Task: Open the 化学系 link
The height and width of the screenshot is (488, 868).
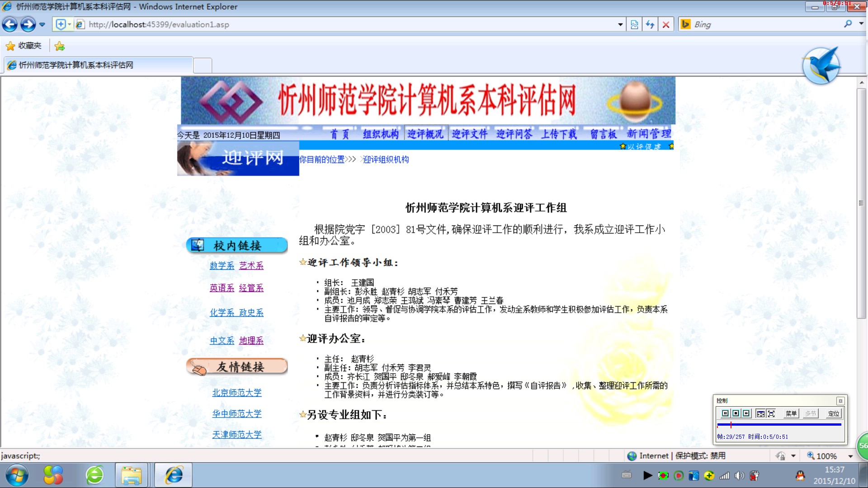Action: [222, 312]
